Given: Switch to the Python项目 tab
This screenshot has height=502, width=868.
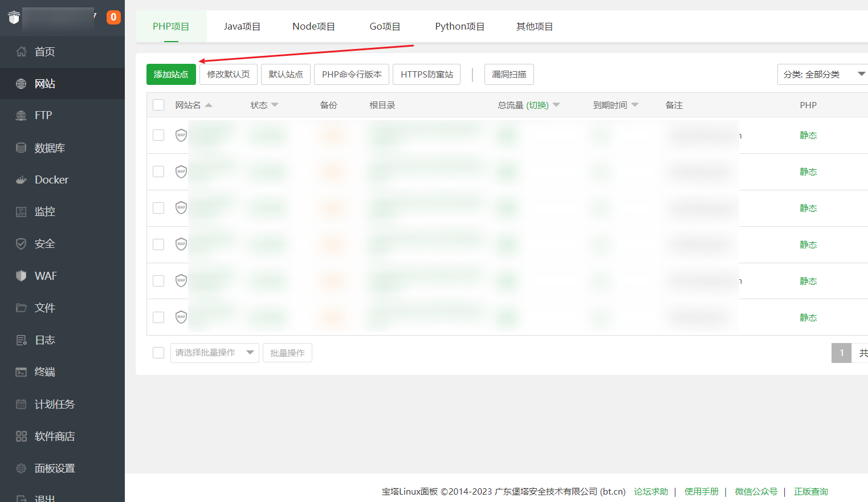Looking at the screenshot, I should (x=459, y=26).
